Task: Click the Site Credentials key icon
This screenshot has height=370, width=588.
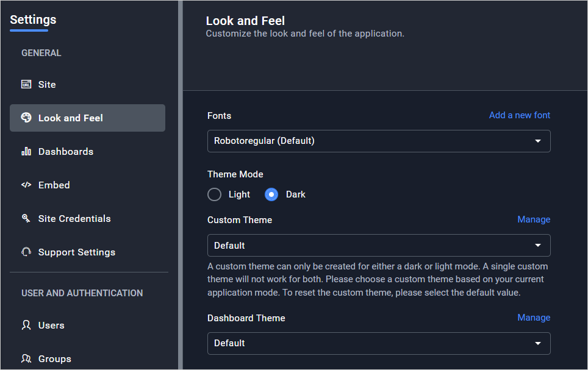Action: pyautogui.click(x=26, y=218)
